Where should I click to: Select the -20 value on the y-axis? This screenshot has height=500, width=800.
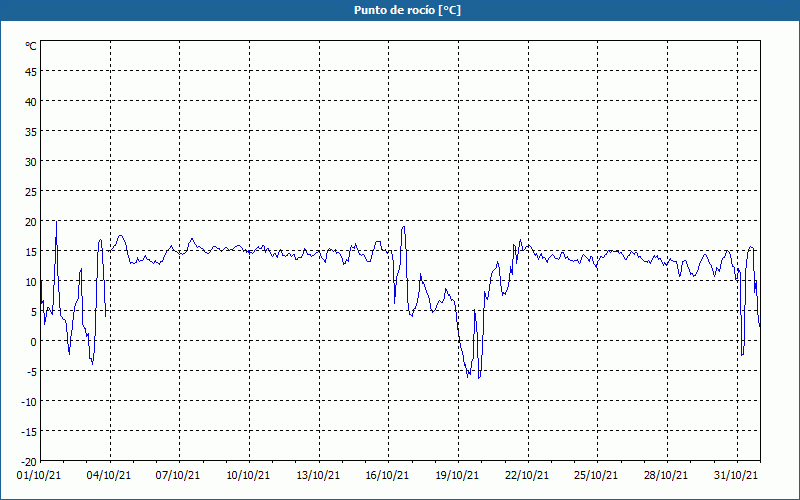[x=28, y=462]
